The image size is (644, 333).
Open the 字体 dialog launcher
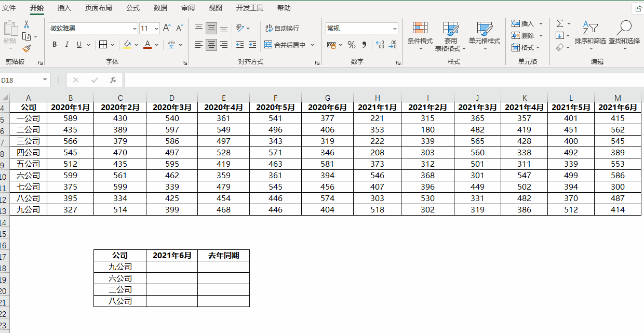pyautogui.click(x=185, y=63)
